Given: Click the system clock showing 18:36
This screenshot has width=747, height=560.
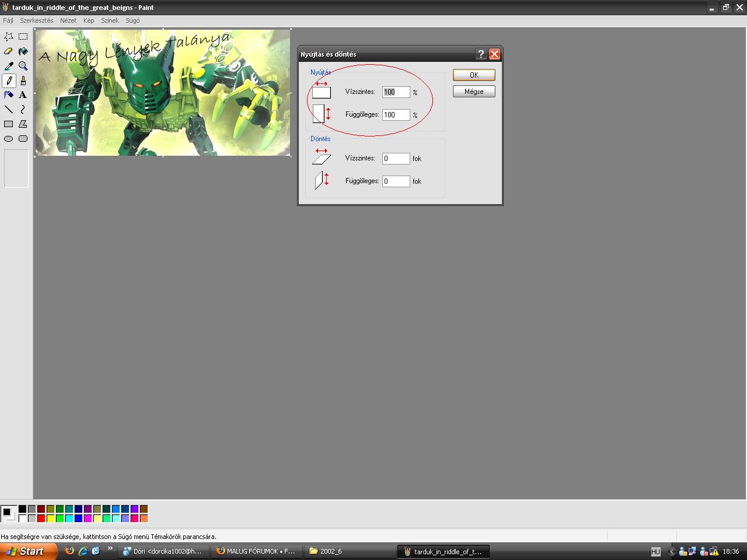Looking at the screenshot, I should [731, 551].
